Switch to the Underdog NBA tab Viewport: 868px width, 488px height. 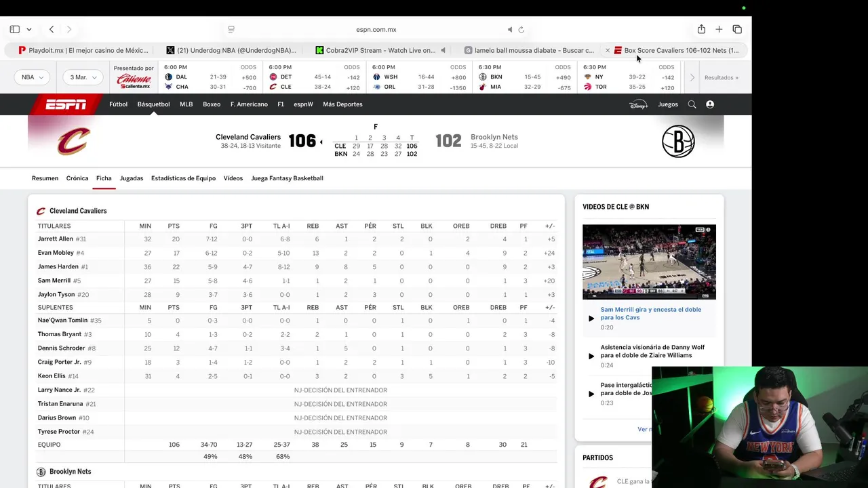(x=231, y=50)
